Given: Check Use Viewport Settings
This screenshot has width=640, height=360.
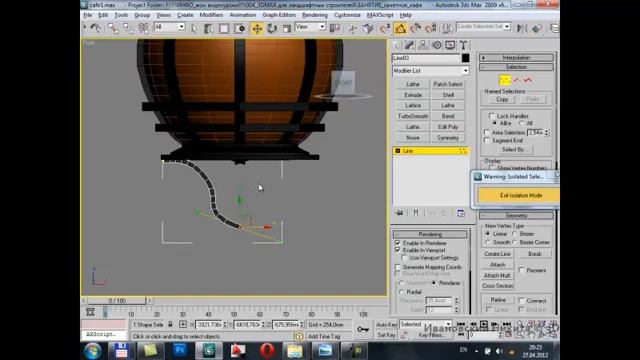Looking at the screenshot, I should (404, 258).
